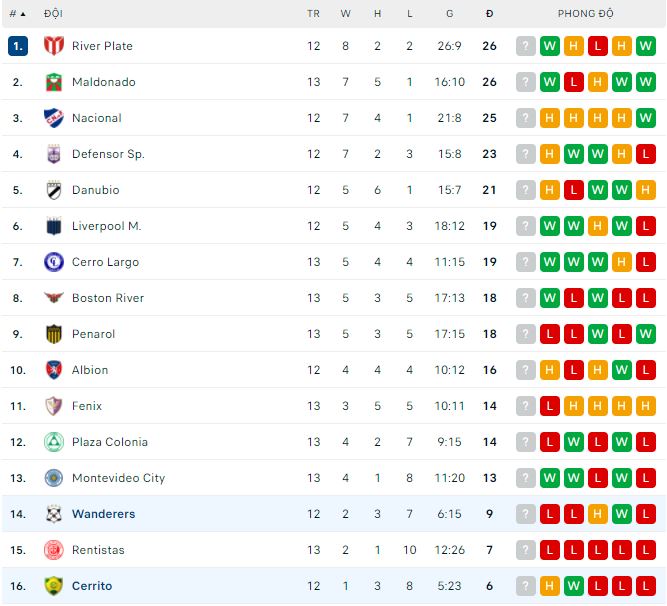
Task: Click the Maldonado team logo
Action: coord(53,82)
